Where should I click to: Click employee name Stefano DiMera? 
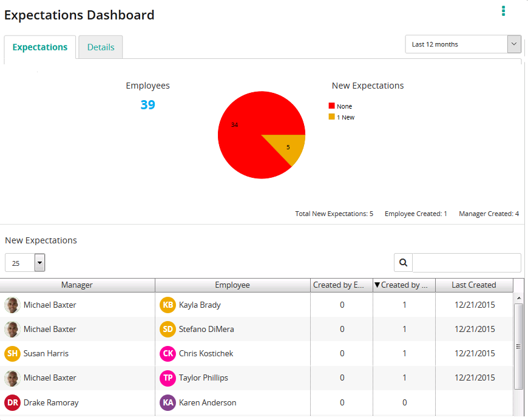pyautogui.click(x=206, y=329)
